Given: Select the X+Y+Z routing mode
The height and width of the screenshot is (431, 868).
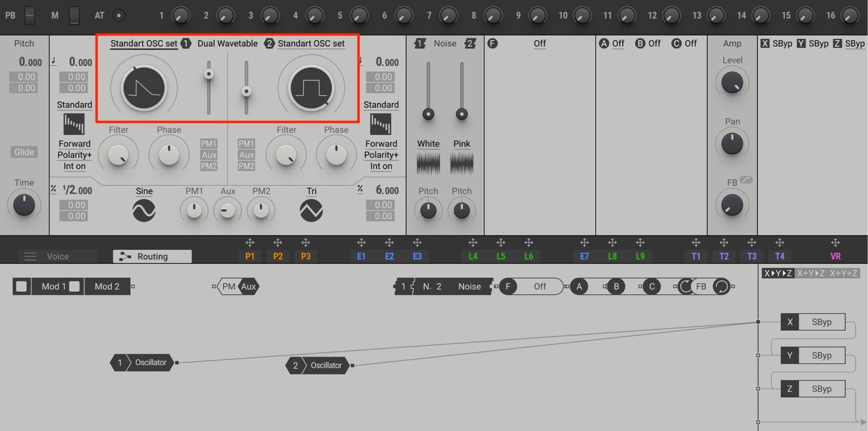Looking at the screenshot, I should coord(844,274).
